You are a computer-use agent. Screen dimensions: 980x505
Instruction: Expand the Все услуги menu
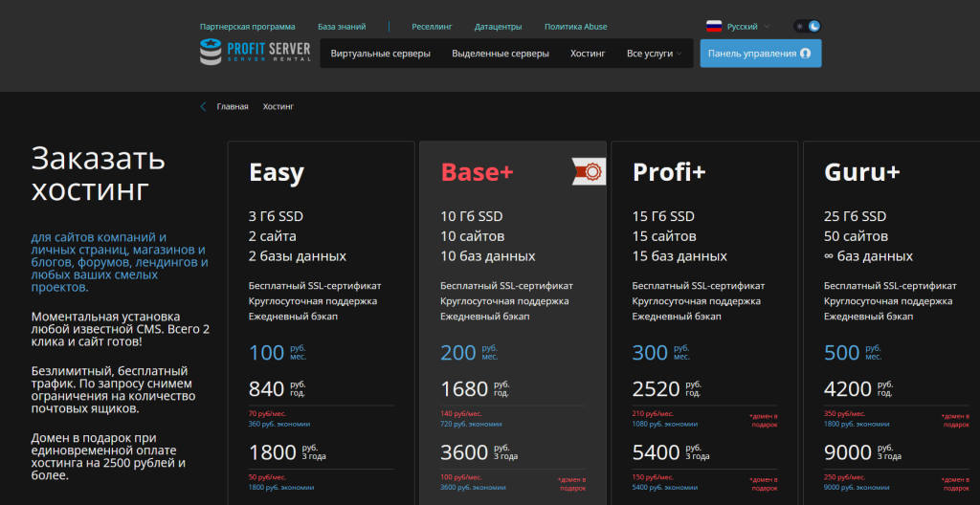point(655,54)
